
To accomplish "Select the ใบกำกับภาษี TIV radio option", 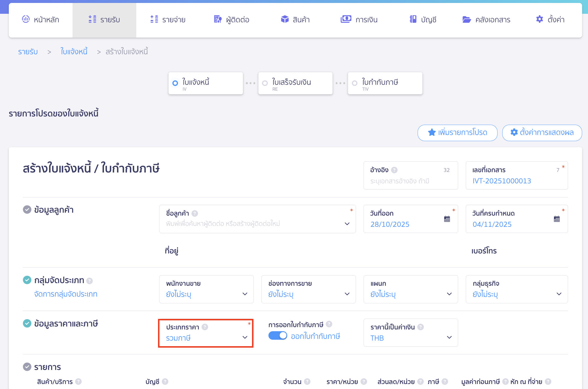I will coord(355,83).
